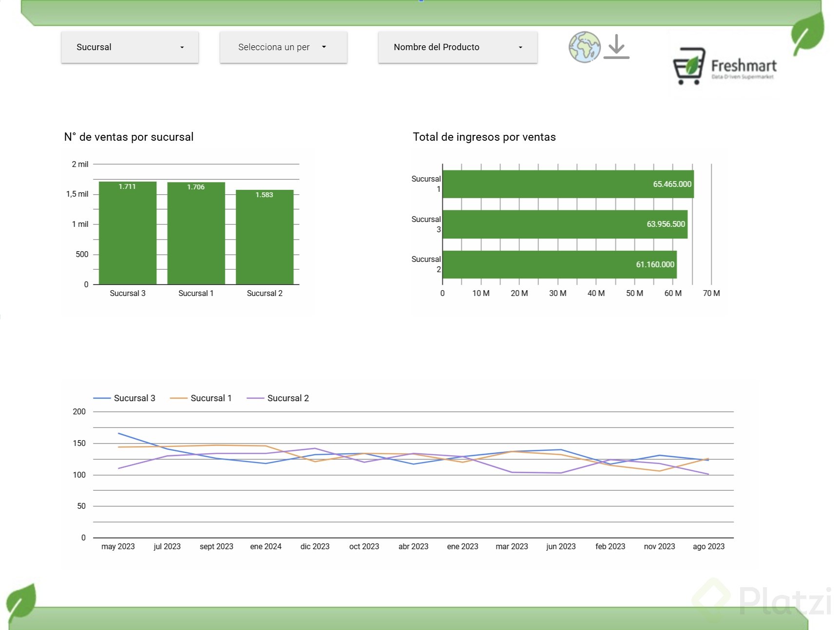
Task: Click the Freshmart brand name text
Action: (x=744, y=65)
